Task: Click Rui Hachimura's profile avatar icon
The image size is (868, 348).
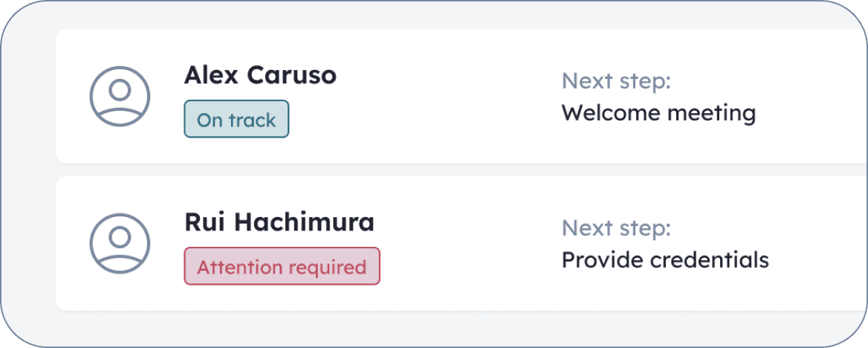Action: [x=120, y=244]
